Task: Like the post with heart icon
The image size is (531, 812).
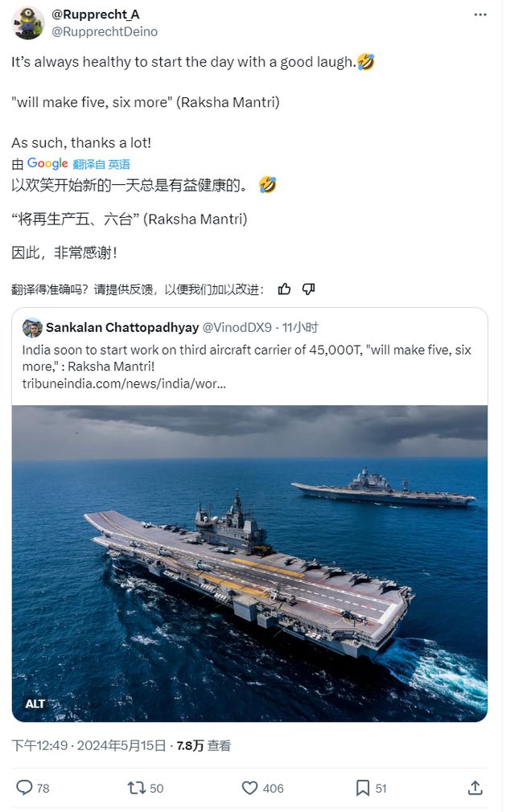Action: click(249, 788)
